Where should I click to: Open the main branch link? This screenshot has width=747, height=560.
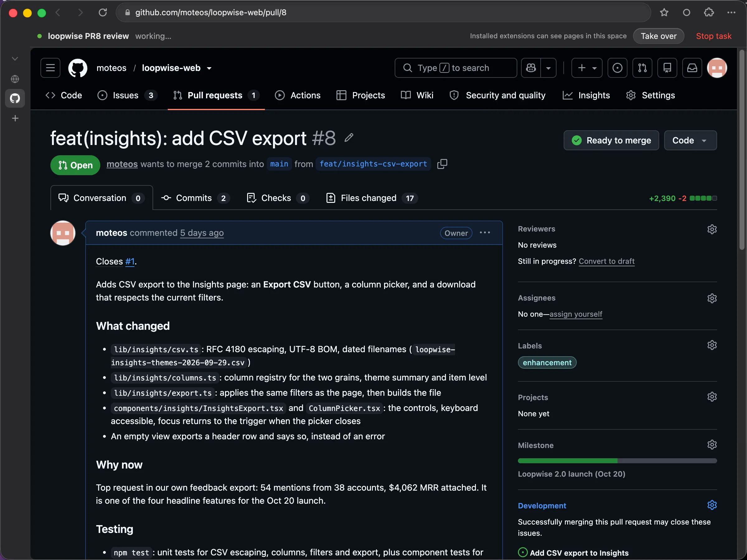pyautogui.click(x=279, y=164)
